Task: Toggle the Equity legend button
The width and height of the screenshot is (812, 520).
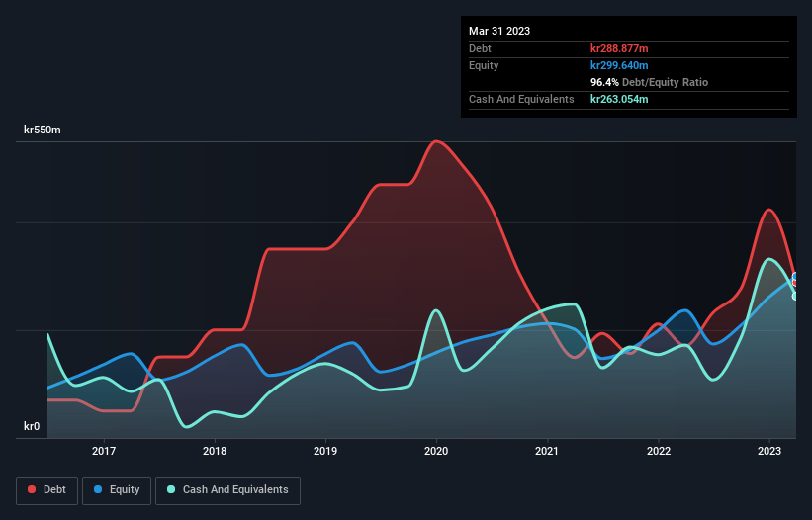Action: coord(117,490)
